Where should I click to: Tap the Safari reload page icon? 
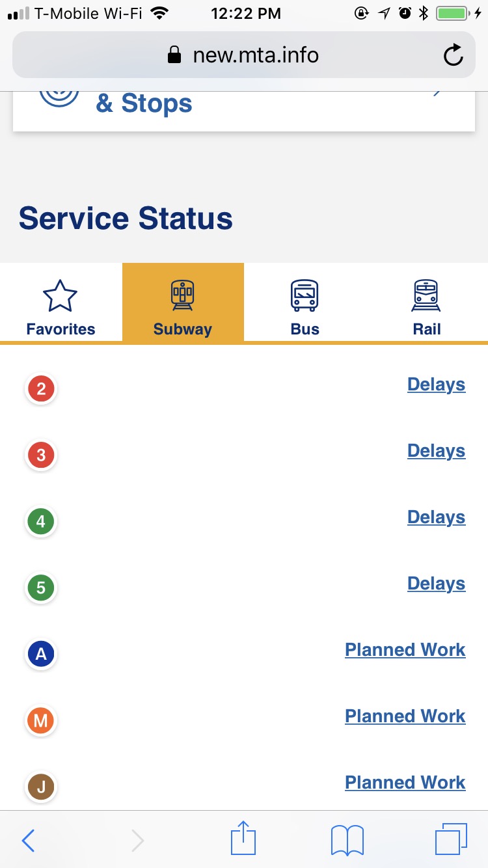point(453,55)
